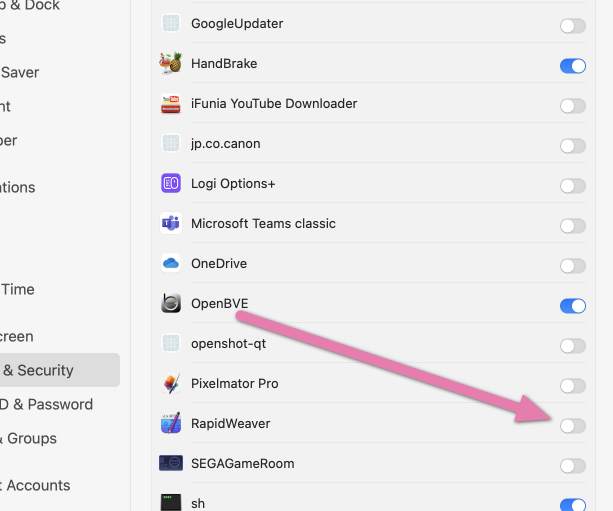Screen dimensions: 613x511
Task: Click the OneDrive label
Action: [219, 264]
